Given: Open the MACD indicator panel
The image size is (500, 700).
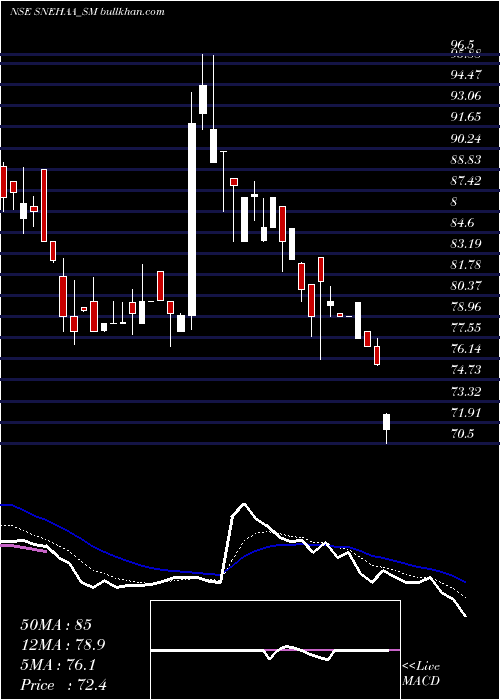Looking at the screenshot, I should [x=275, y=650].
